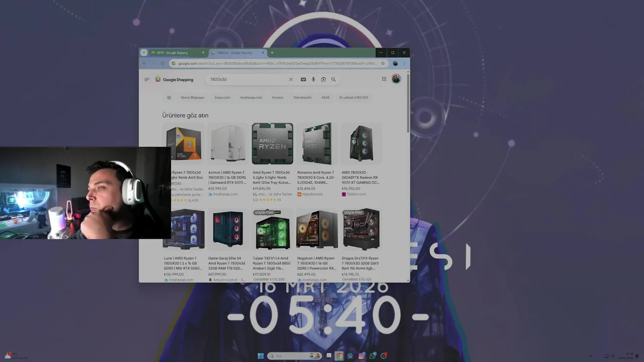
Task: Open Ronanna AMD Ryzen 7 product image
Action: pos(316,143)
